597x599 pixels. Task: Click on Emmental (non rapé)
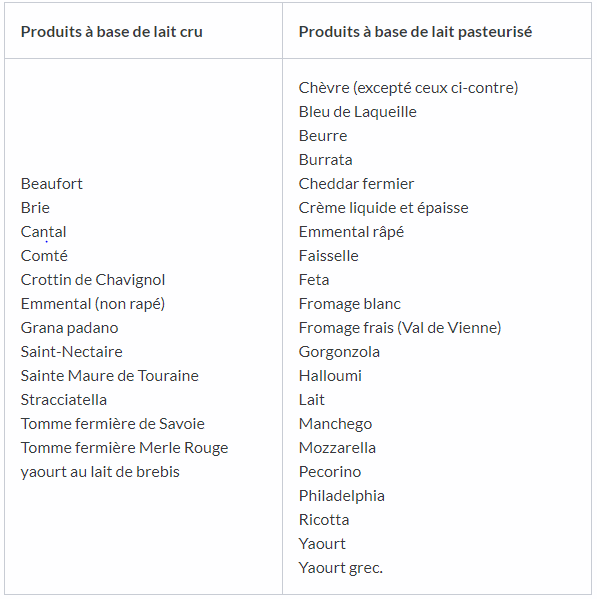tap(93, 304)
